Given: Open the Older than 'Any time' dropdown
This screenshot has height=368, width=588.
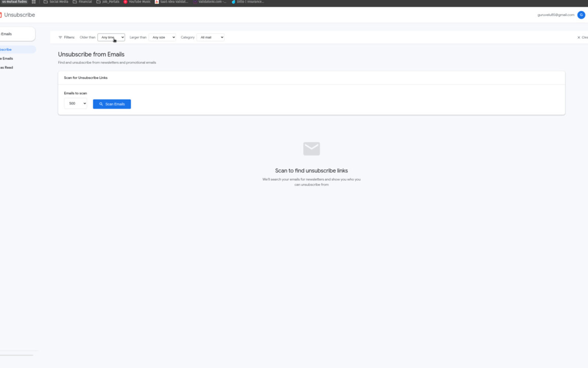Looking at the screenshot, I should pos(111,37).
